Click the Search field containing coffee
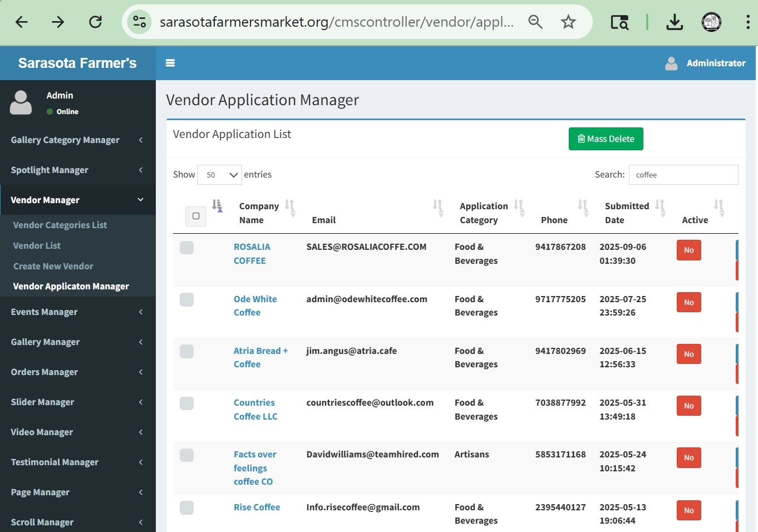This screenshot has height=532, width=758. tap(683, 175)
